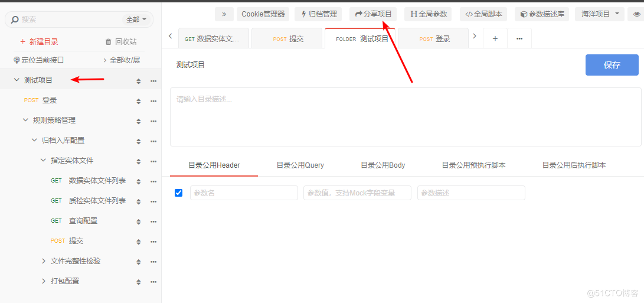Click sort handle on 测试项目 row

[138, 82]
